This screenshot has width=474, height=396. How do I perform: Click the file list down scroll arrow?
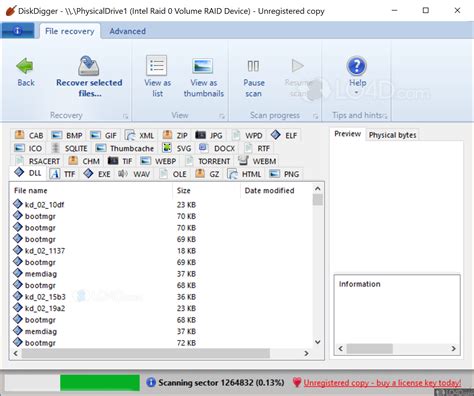pyautogui.click(x=318, y=342)
